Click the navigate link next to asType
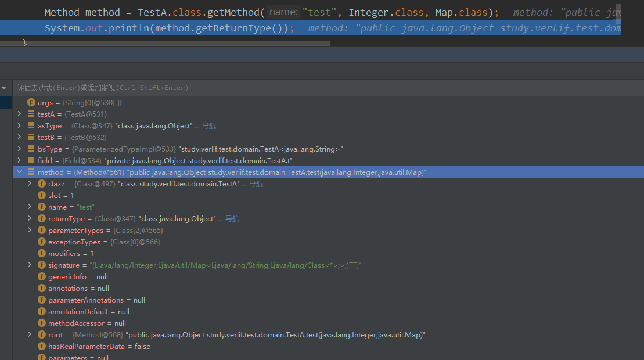Image resolution: width=644 pixels, height=360 pixels. [208, 126]
